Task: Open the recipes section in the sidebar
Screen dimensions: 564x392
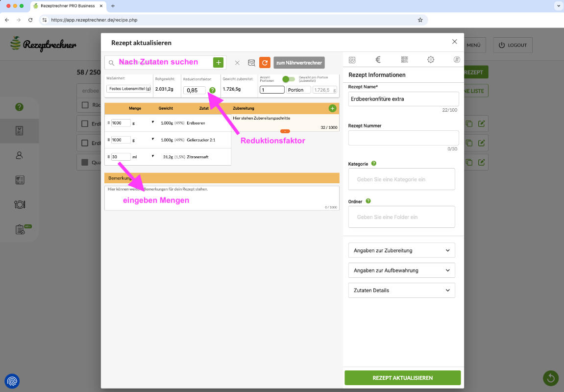Action: (20, 131)
